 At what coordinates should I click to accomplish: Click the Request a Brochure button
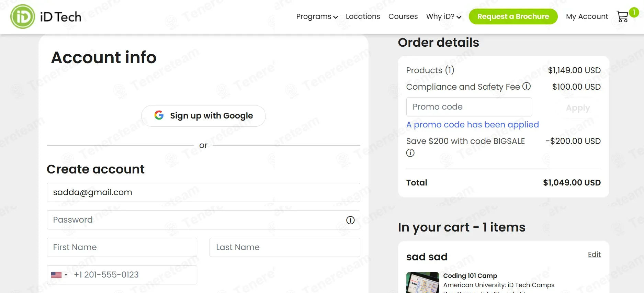click(513, 16)
